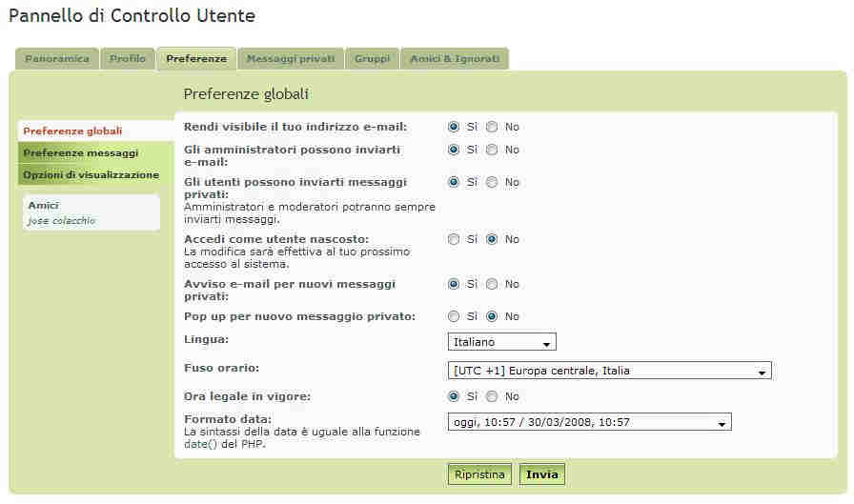Select Sì for Rendi visibile indirizzo e-mail
The width and height of the screenshot is (854, 504).
(x=453, y=127)
